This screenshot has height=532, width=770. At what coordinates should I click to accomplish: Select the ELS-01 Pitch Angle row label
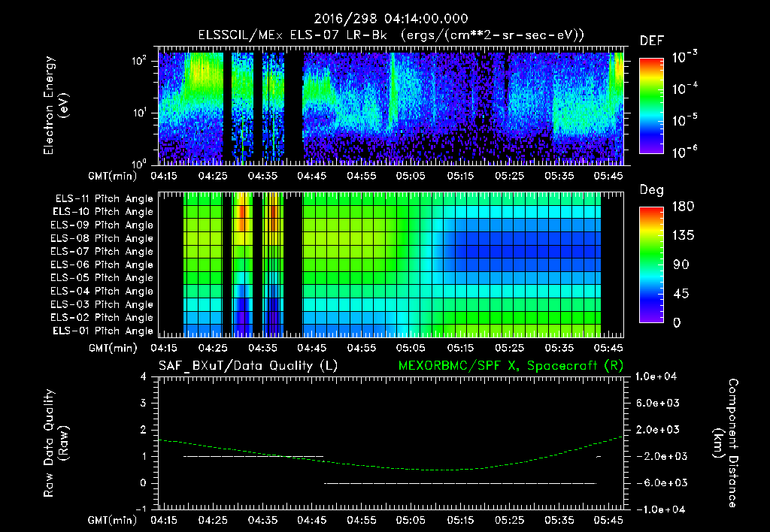pyautogui.click(x=103, y=331)
